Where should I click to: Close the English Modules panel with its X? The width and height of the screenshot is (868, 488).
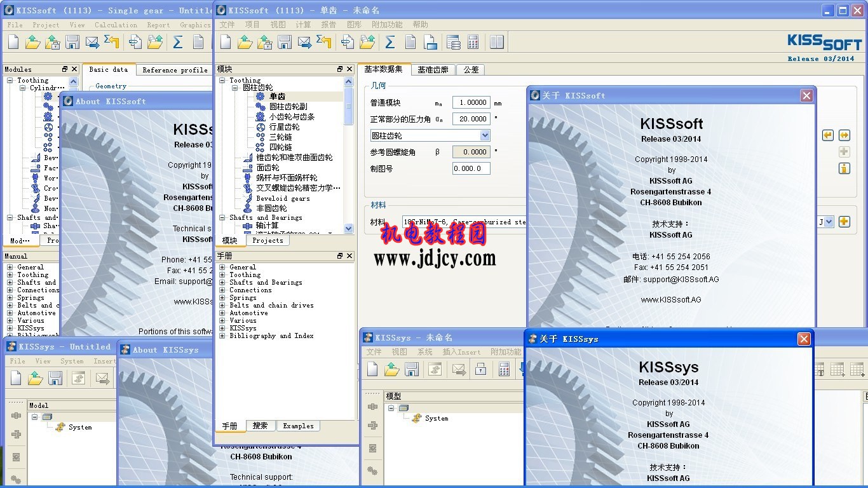pyautogui.click(x=74, y=69)
